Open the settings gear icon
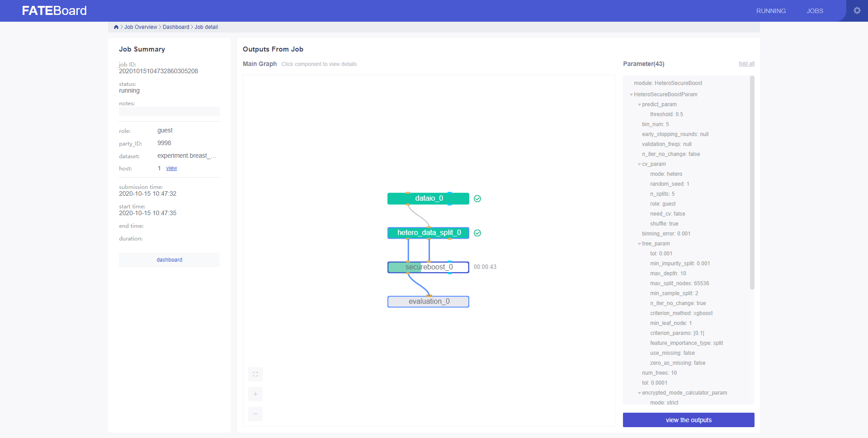868x438 pixels. pos(857,10)
